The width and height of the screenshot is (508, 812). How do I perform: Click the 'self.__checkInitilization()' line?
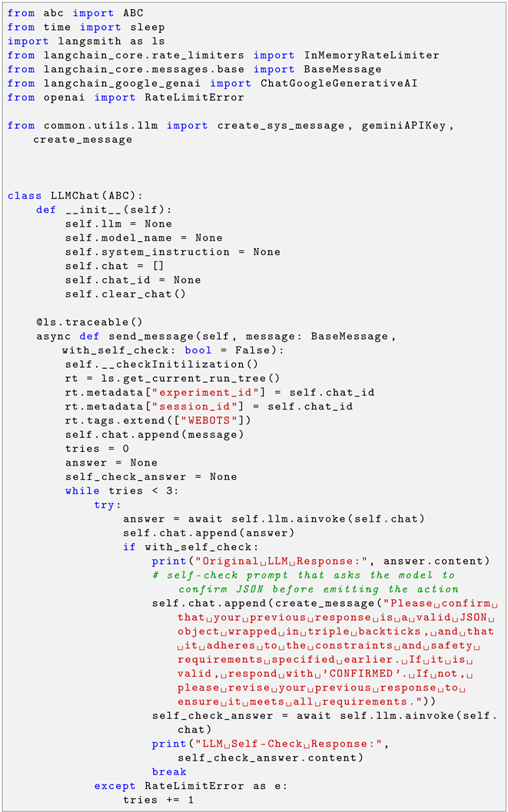pos(161,364)
